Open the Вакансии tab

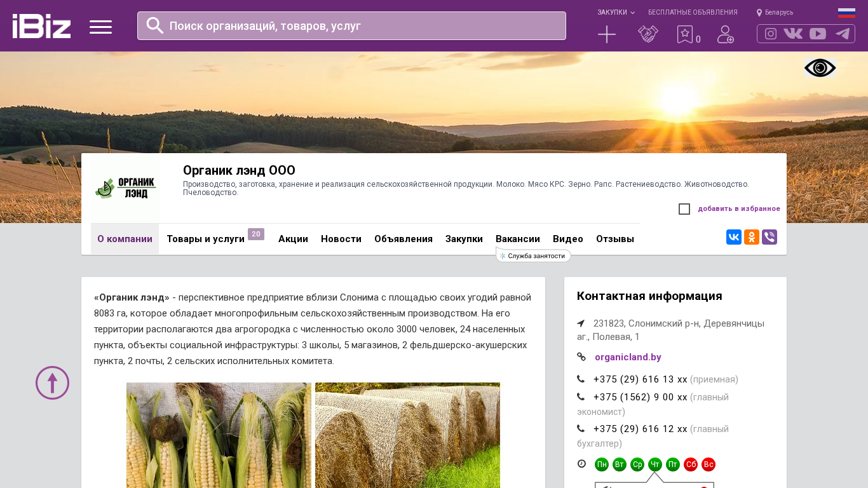coord(518,239)
